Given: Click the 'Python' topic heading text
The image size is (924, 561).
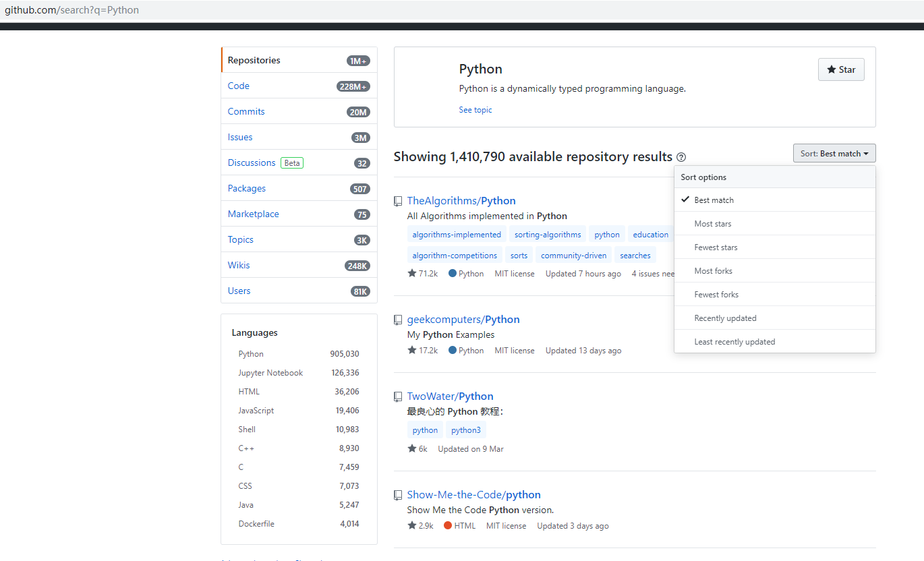Looking at the screenshot, I should tap(480, 69).
